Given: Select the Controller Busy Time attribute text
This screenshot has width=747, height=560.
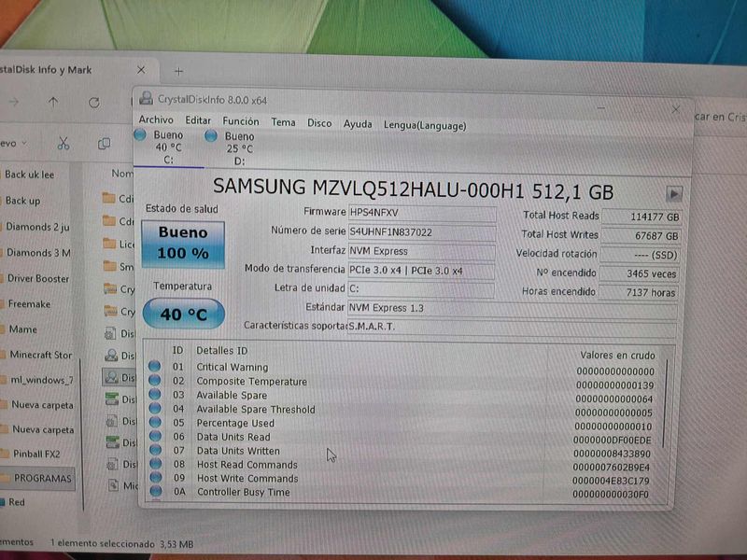Looking at the screenshot, I should pos(244,492).
